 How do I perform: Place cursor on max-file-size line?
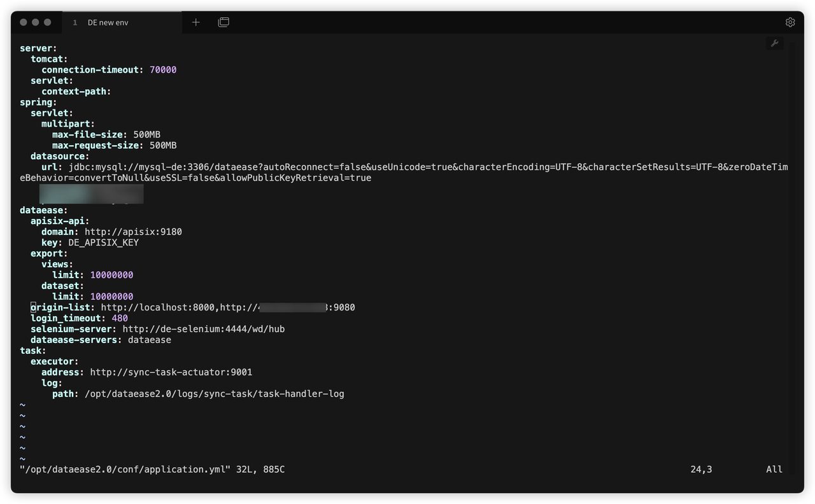click(106, 135)
